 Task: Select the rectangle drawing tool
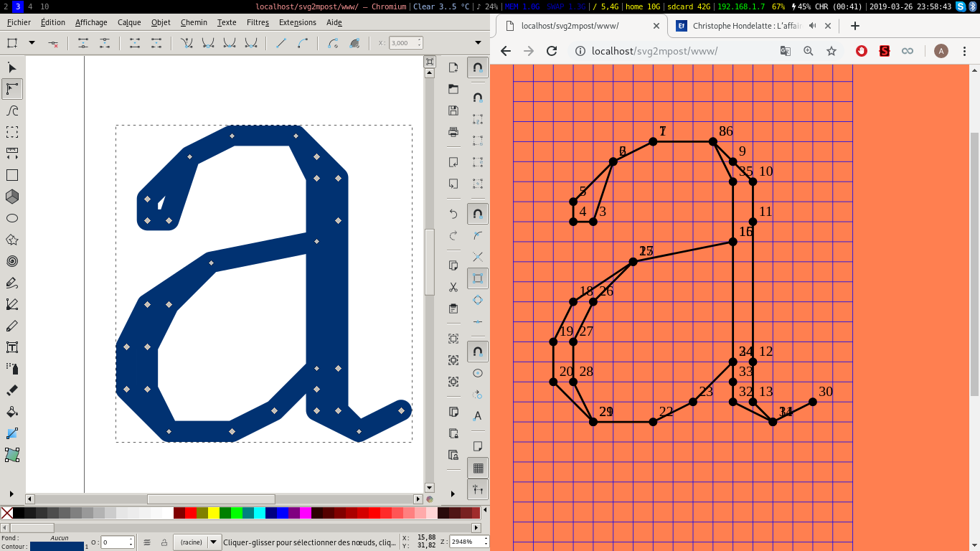coord(12,175)
